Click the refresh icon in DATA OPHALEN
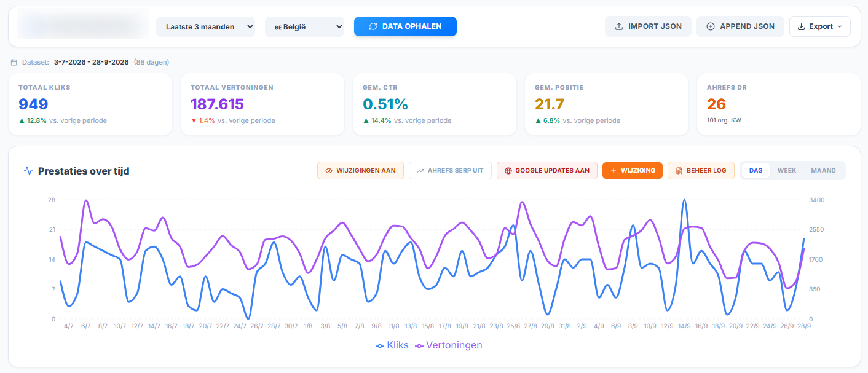Image resolution: width=868 pixels, height=373 pixels. [373, 26]
